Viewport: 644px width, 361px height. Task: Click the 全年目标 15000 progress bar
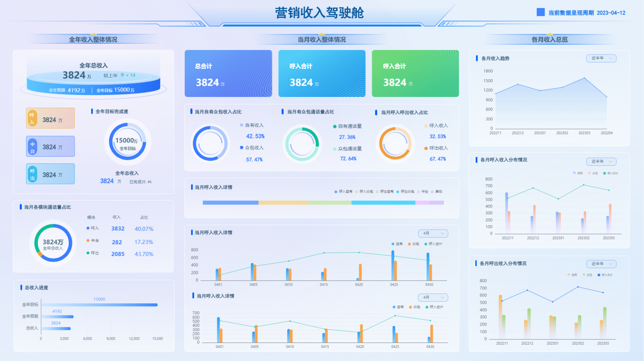click(99, 305)
